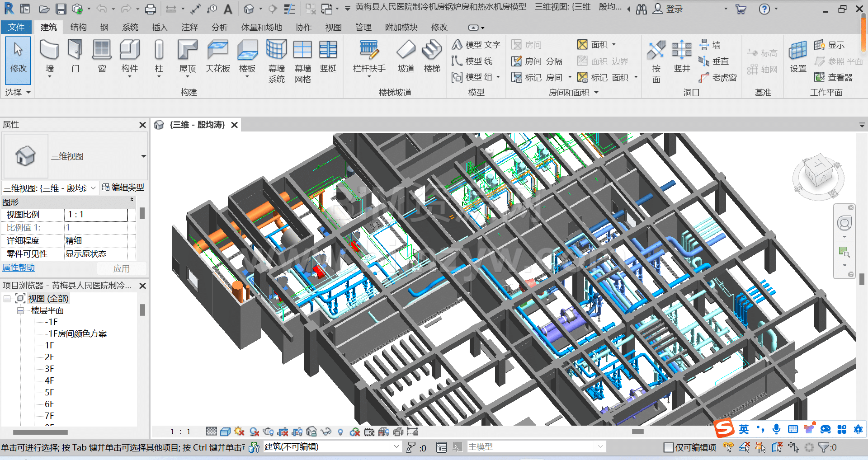Click the Print icon in the quick access toolbar
Image resolution: width=868 pixels, height=460 pixels.
coord(151,9)
